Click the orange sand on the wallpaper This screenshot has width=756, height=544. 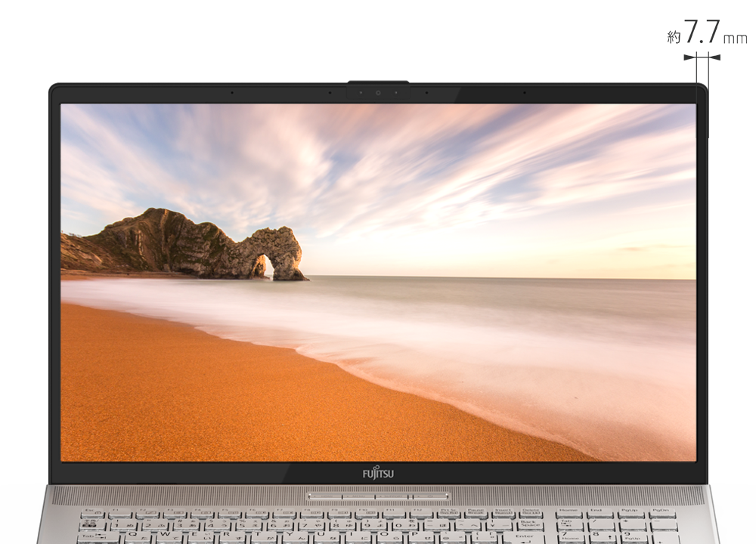189,393
